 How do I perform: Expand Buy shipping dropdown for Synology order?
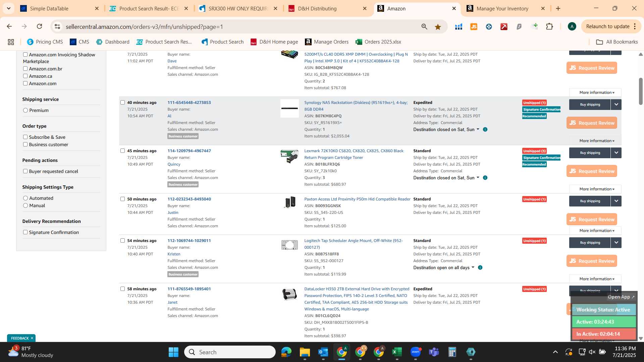[616, 105]
